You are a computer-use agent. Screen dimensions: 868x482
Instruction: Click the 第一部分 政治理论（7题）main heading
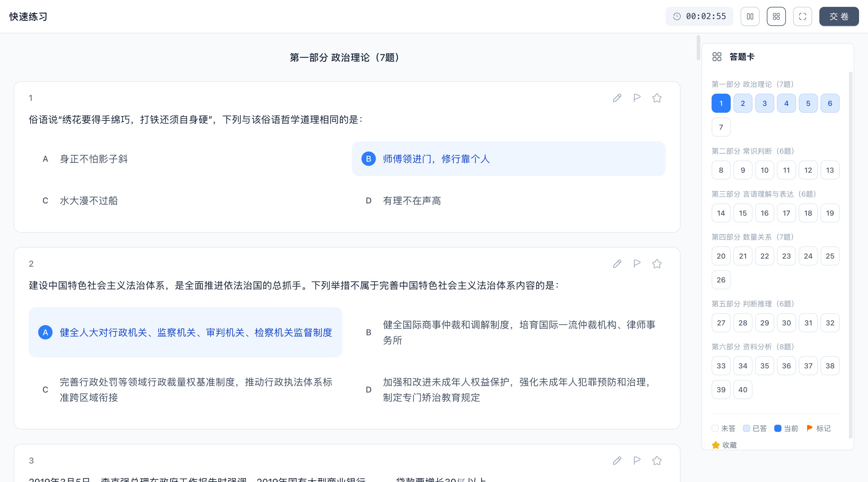tap(345, 58)
